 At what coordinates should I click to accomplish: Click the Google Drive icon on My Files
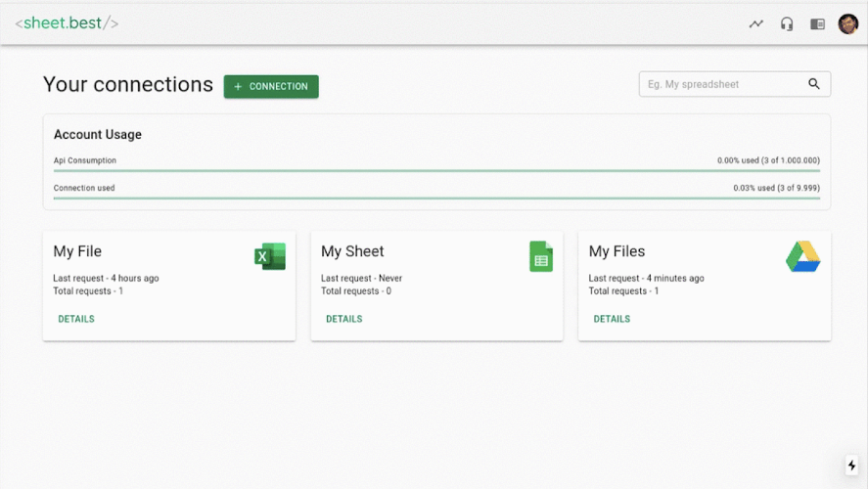(803, 256)
